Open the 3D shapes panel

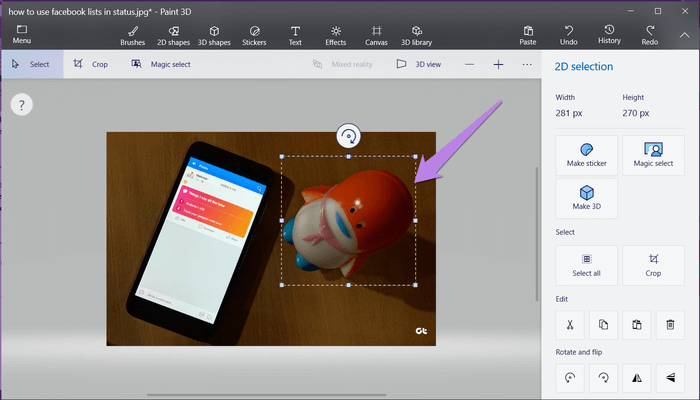214,35
